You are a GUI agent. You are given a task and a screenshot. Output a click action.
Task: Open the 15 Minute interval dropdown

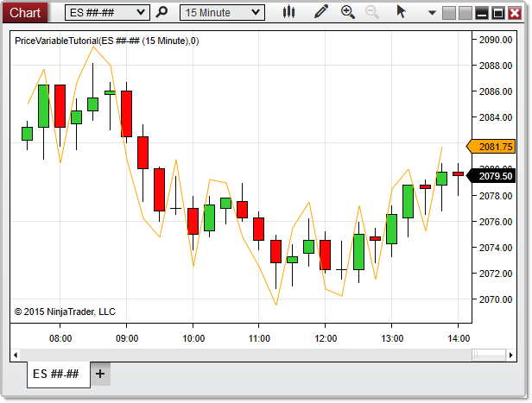[221, 12]
